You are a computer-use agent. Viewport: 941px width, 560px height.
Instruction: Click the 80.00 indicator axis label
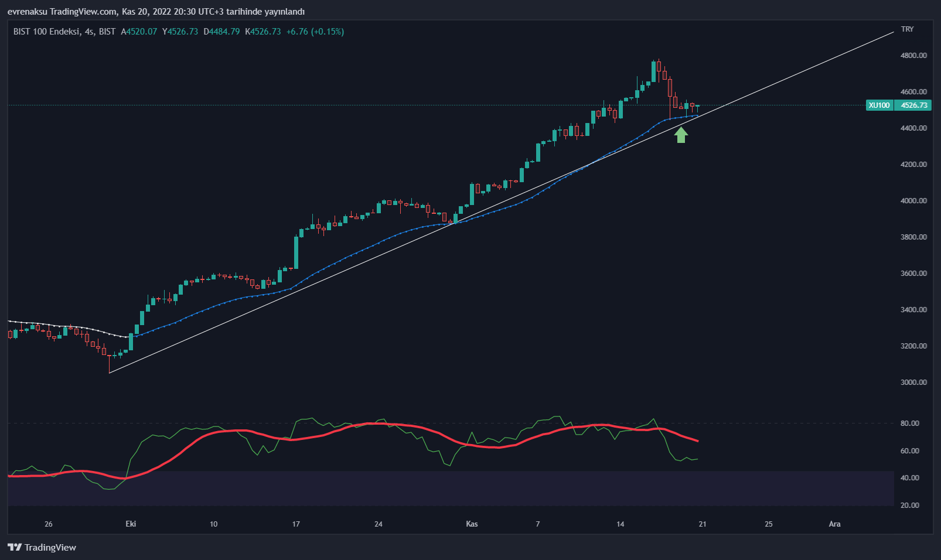909,424
